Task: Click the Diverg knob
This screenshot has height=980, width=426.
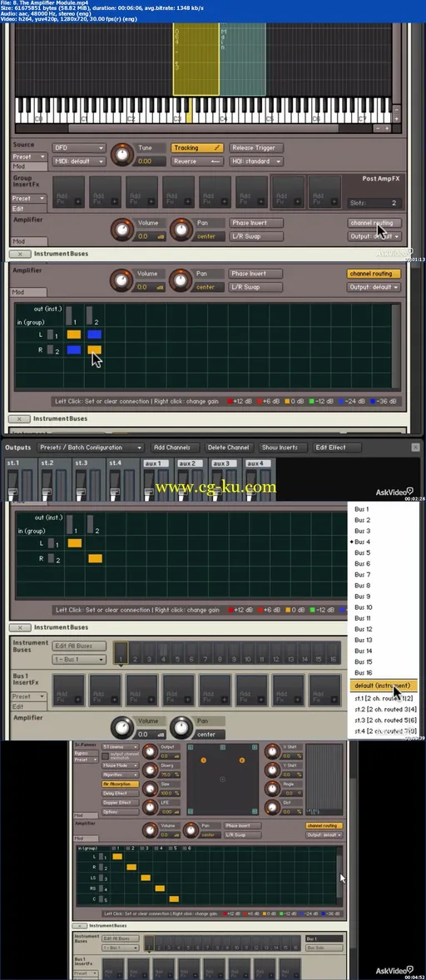Action: [x=150, y=770]
